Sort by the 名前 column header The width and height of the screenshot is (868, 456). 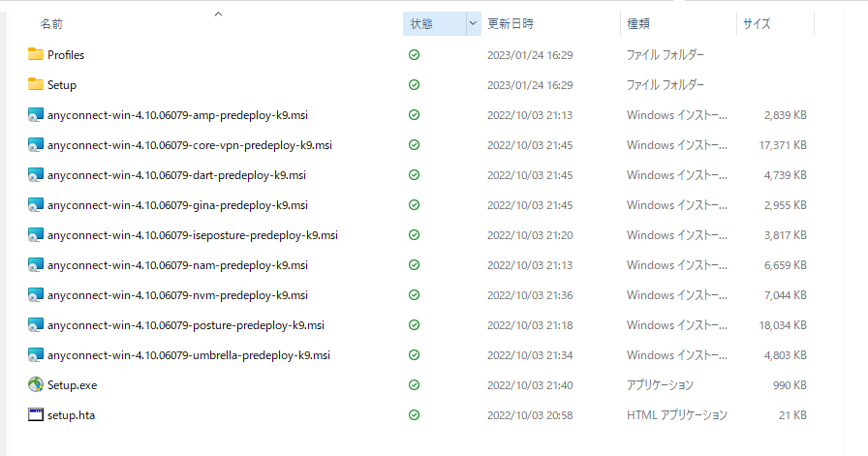tap(51, 24)
